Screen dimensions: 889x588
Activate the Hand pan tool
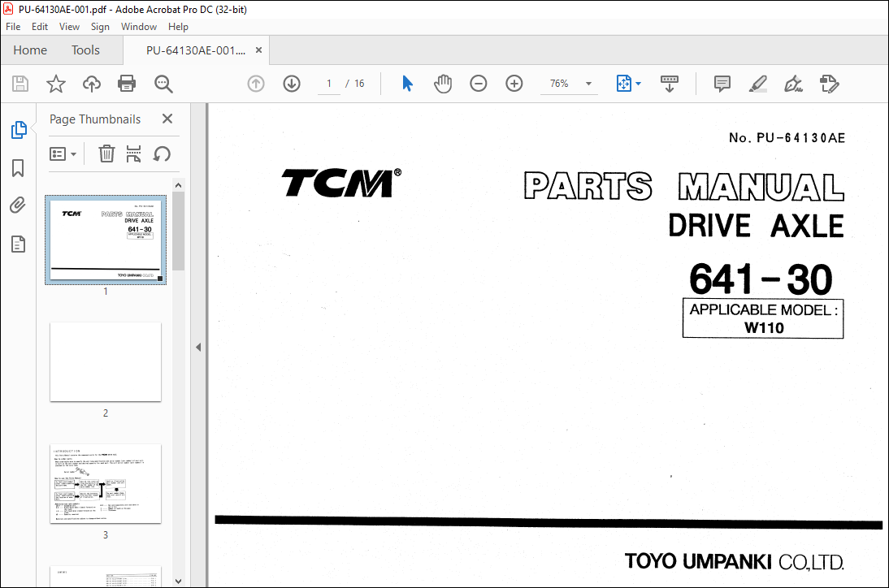click(443, 84)
